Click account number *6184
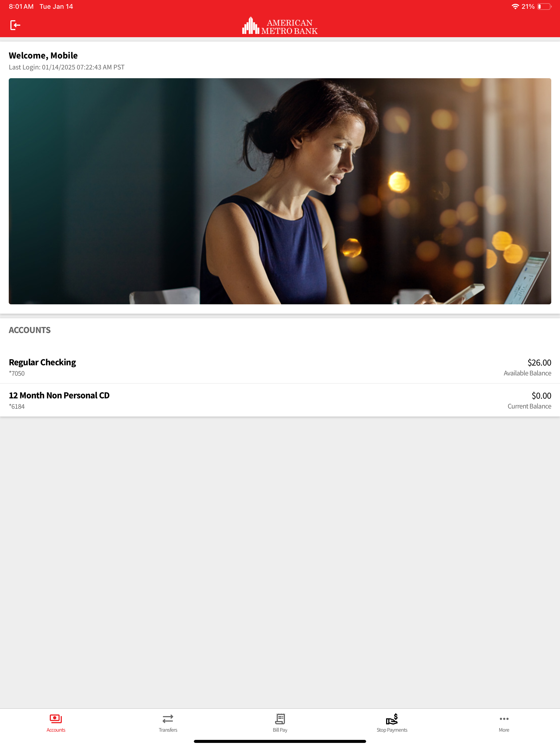 [17, 406]
